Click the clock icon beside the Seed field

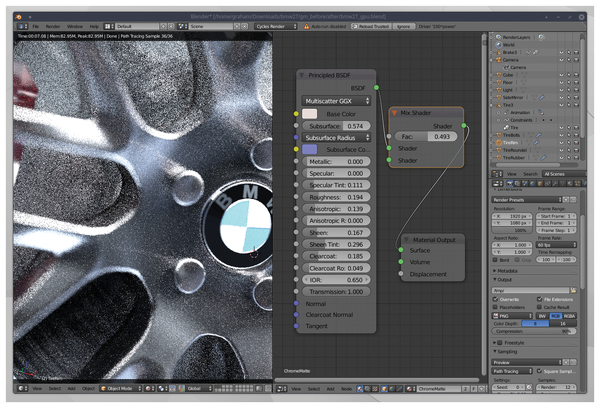coord(529,387)
